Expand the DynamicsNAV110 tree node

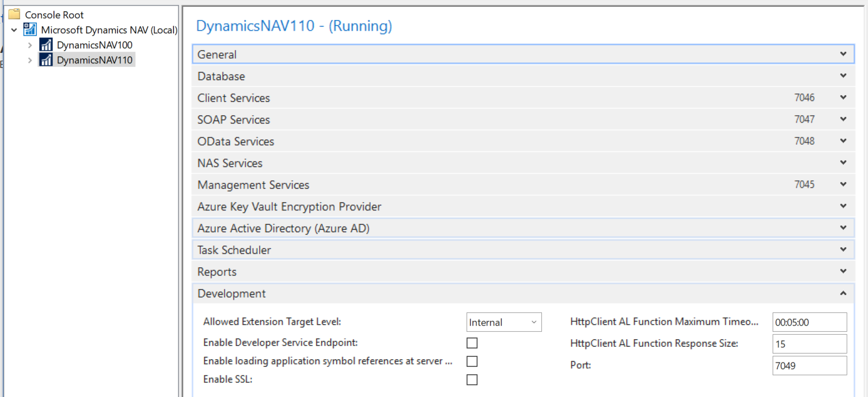pos(30,60)
